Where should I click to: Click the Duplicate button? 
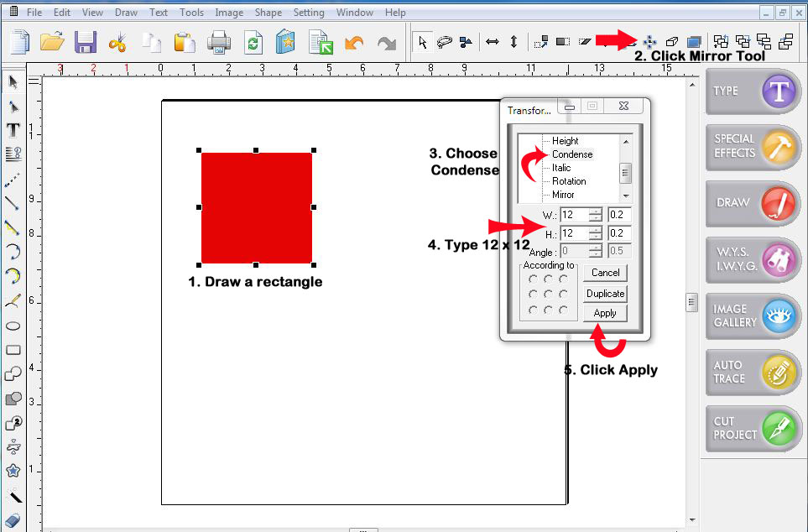[x=605, y=294]
